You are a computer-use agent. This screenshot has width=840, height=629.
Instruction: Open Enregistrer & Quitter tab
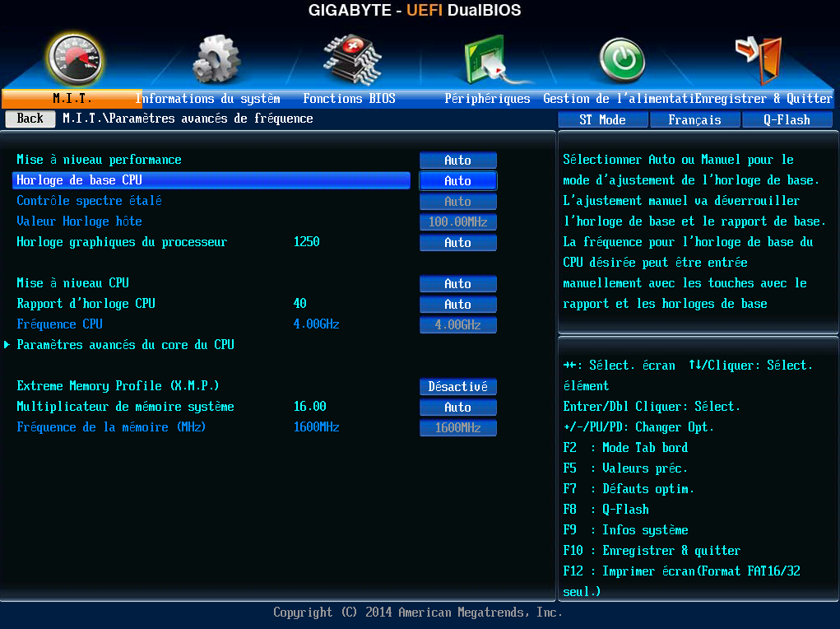point(764,99)
